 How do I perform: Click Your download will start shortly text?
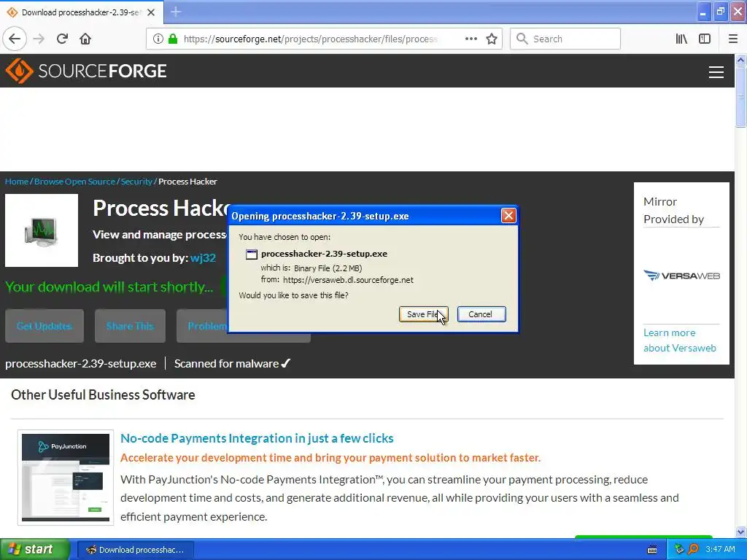109,287
